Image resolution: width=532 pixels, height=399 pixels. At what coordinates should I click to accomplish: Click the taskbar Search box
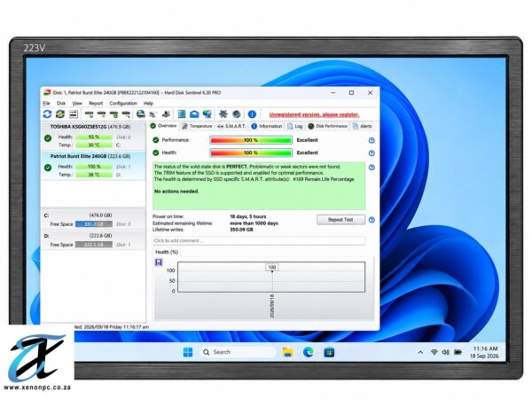point(238,352)
